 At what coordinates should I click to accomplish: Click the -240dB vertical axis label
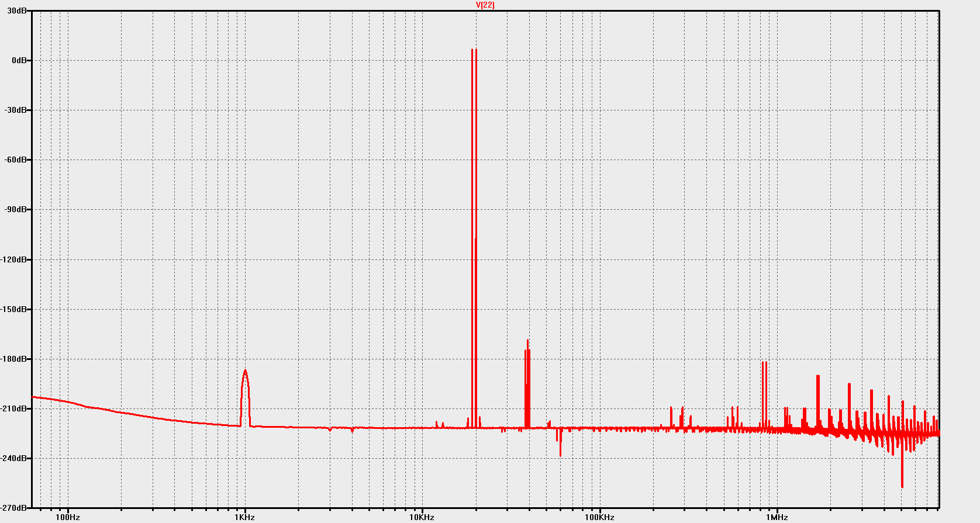(13, 459)
